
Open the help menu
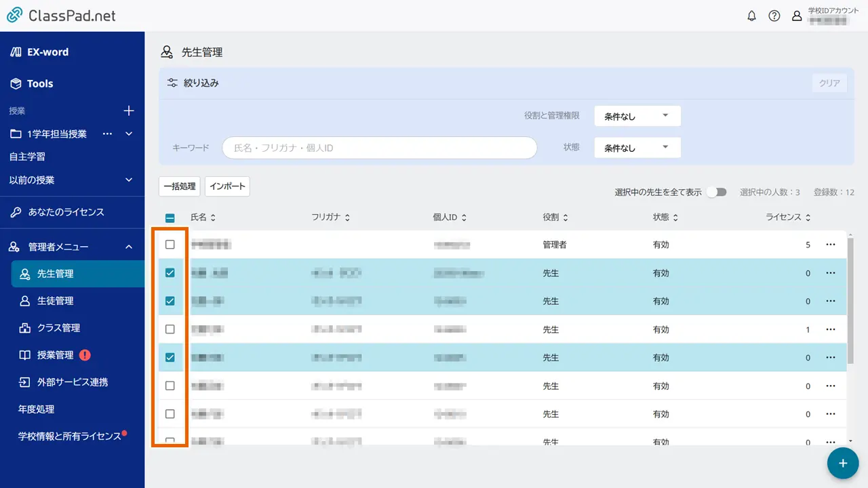click(774, 16)
